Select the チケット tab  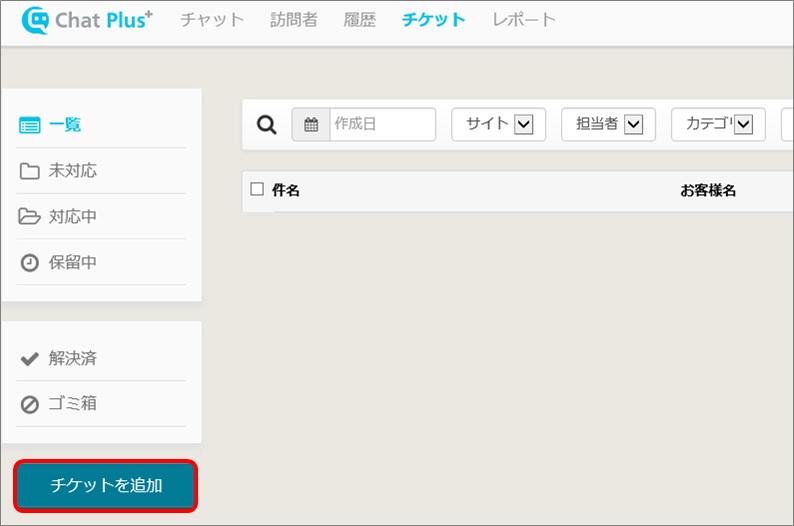tap(434, 20)
